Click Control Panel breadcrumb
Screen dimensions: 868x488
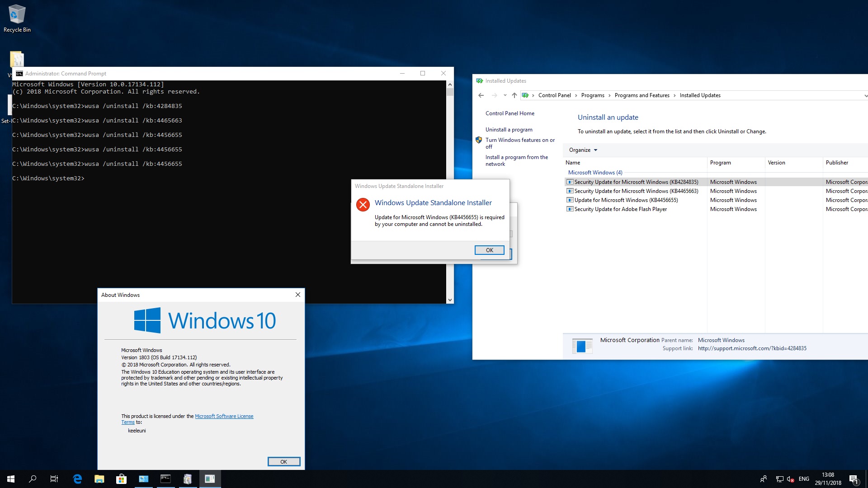coord(555,95)
